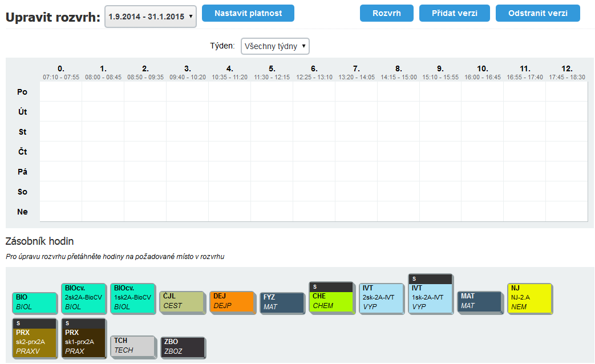This screenshot has width=595, height=364.
Task: Click the Odstranit verzi button
Action: (x=538, y=13)
